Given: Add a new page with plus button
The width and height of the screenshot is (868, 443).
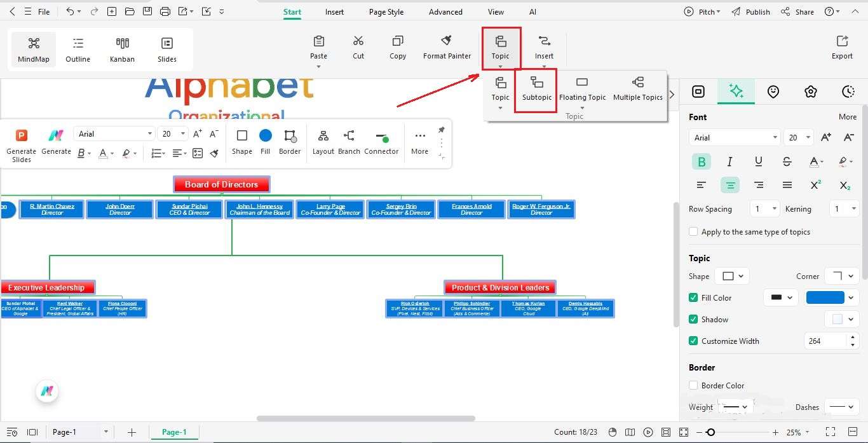Looking at the screenshot, I should (132, 432).
